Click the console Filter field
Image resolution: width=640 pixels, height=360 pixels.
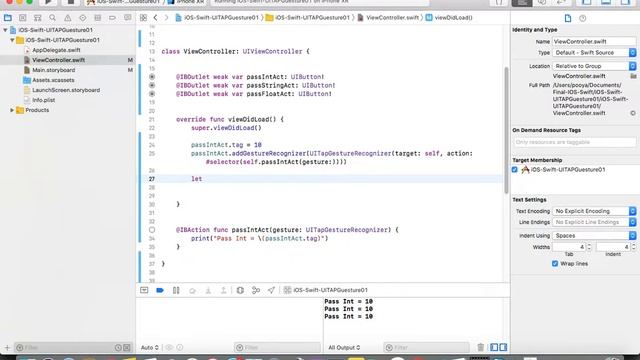pyautogui.click(x=426, y=348)
